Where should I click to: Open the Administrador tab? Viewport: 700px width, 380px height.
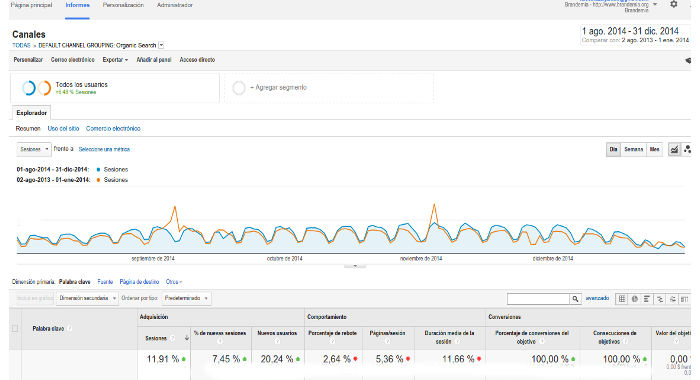click(x=175, y=5)
